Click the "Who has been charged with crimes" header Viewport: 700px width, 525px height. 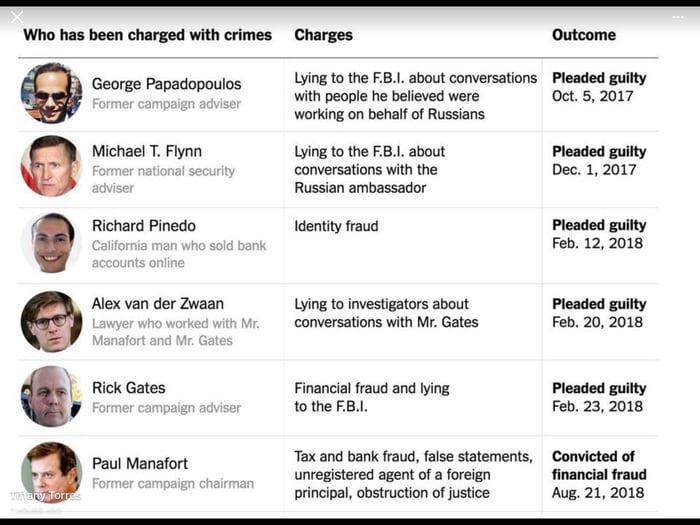click(x=147, y=35)
